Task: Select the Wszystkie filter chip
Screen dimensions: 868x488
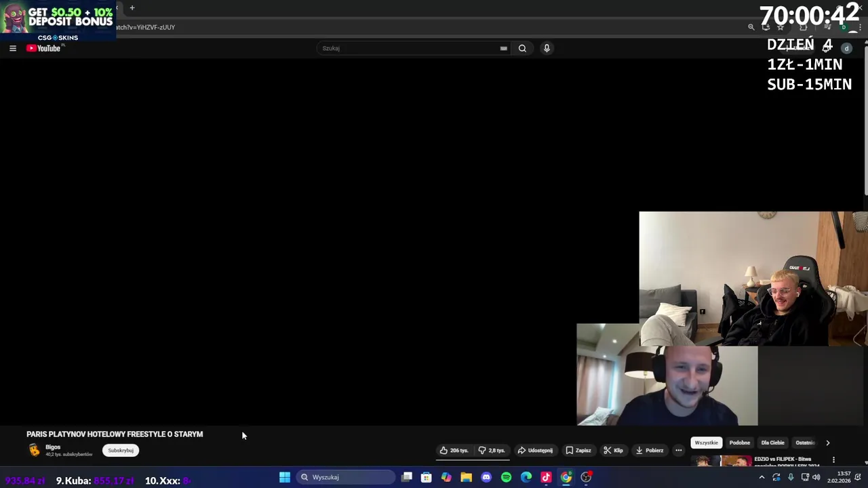Action: click(x=706, y=443)
